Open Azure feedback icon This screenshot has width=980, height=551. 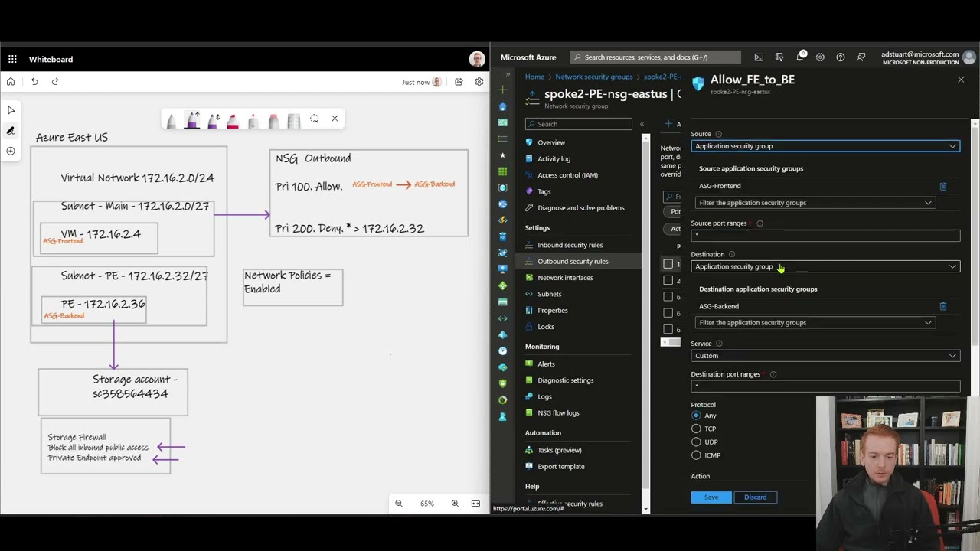click(861, 57)
